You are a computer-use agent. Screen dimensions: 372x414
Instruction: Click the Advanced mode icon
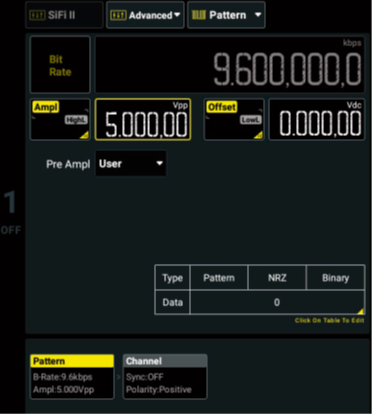point(118,15)
